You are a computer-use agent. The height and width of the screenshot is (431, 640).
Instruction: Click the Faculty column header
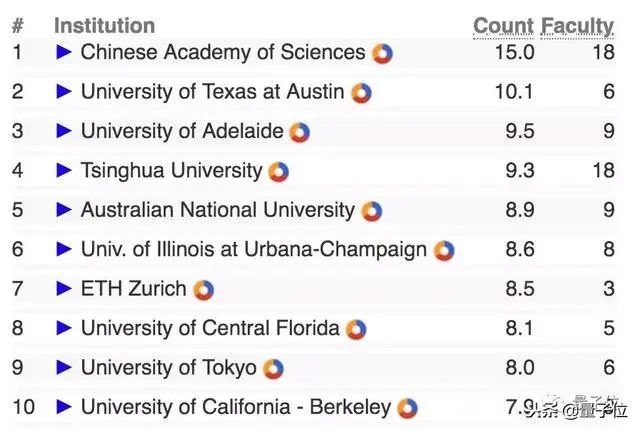(578, 26)
